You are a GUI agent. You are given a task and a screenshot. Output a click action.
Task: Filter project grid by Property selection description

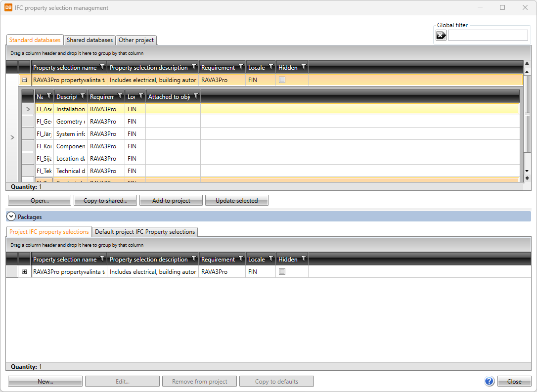point(194,259)
